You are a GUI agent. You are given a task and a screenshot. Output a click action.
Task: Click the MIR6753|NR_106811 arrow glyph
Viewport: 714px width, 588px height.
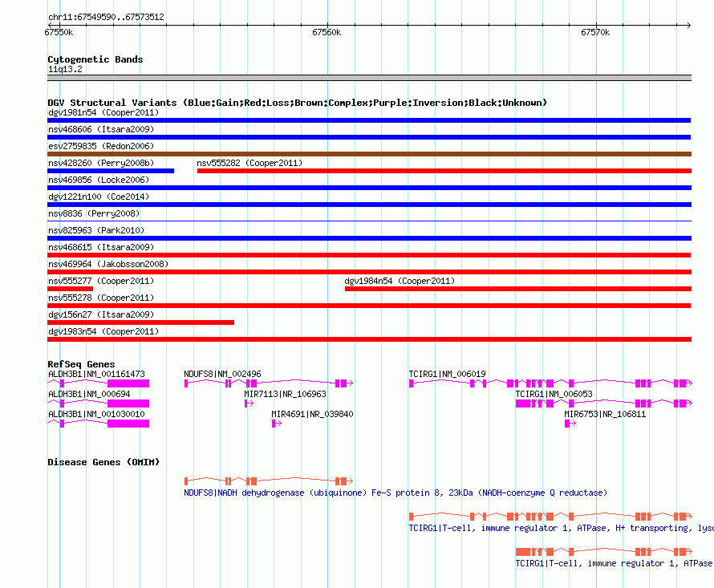point(570,424)
